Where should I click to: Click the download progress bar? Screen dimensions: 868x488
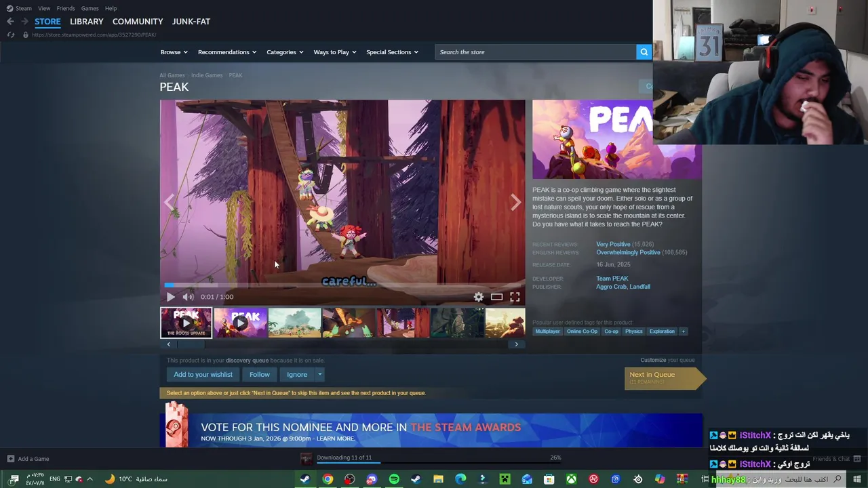tap(439, 462)
